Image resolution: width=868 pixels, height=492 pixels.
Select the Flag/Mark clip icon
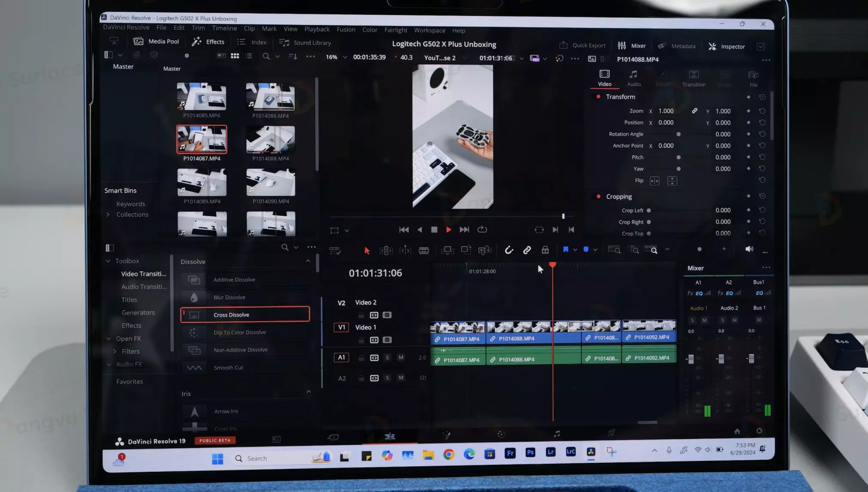click(565, 250)
